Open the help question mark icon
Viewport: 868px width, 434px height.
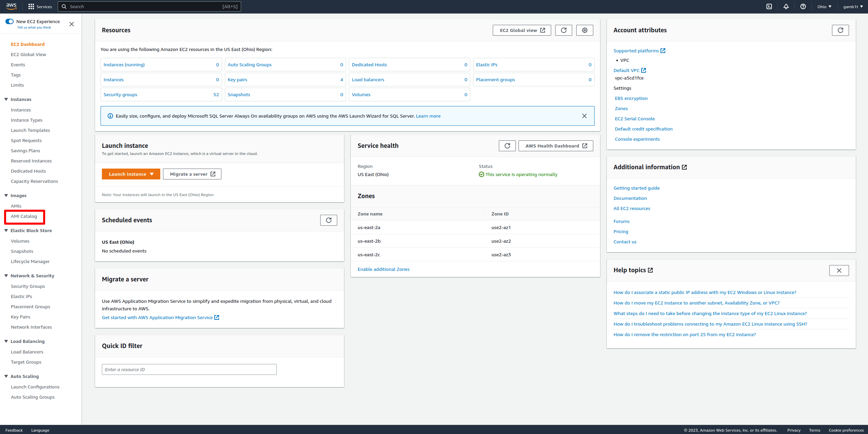pyautogui.click(x=803, y=6)
